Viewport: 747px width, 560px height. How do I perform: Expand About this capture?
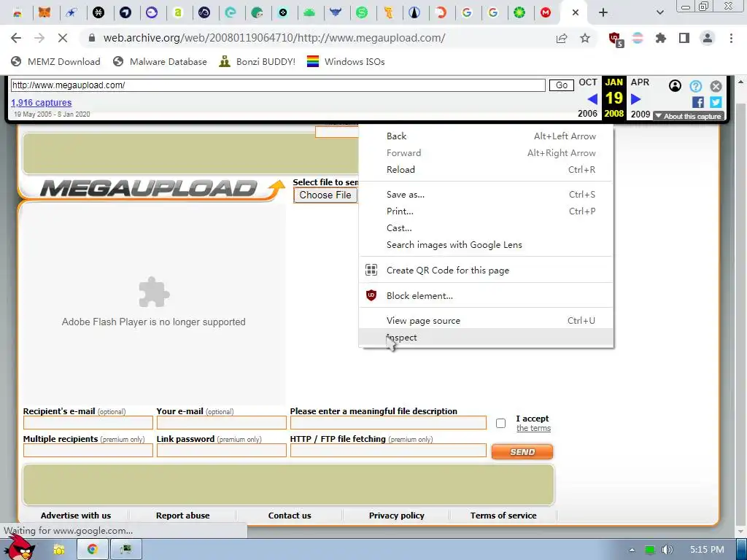tap(689, 116)
